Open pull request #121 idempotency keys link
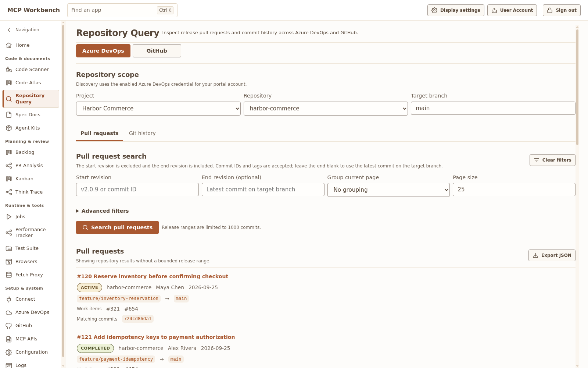The image size is (588, 368). [156, 337]
